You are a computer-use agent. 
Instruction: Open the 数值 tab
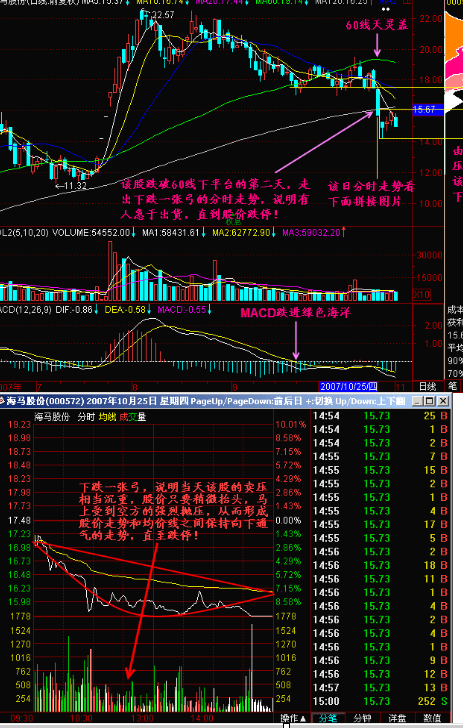(432, 718)
